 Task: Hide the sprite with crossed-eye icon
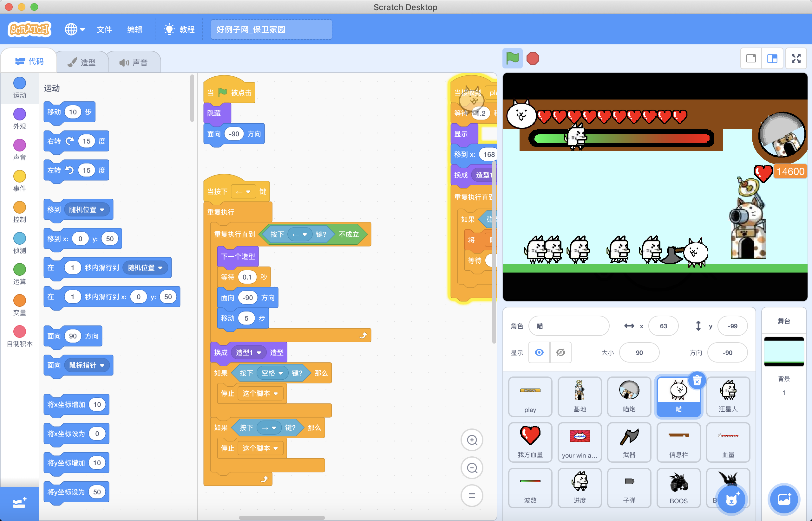point(561,352)
